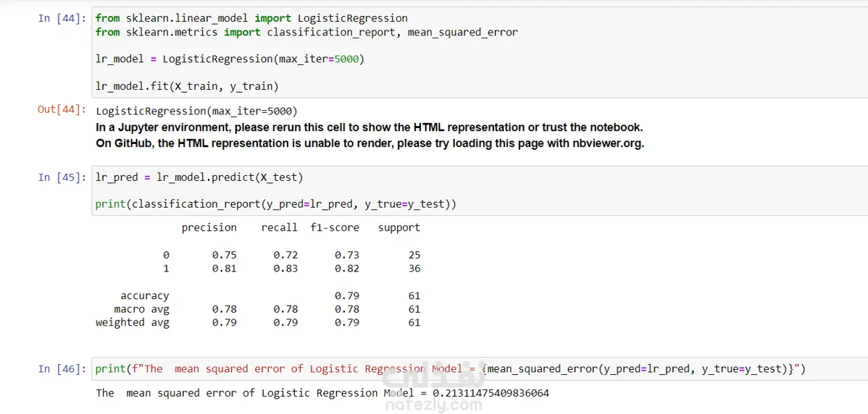Screen dimensions: 868x414
Task: Click the In [44] cell prompt
Action: [62, 18]
